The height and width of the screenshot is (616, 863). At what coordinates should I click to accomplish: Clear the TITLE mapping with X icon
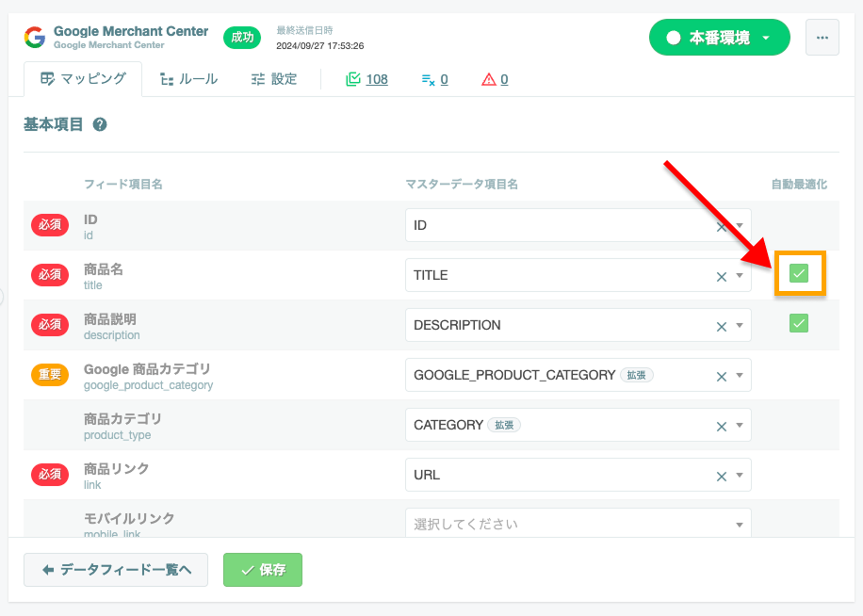722,277
